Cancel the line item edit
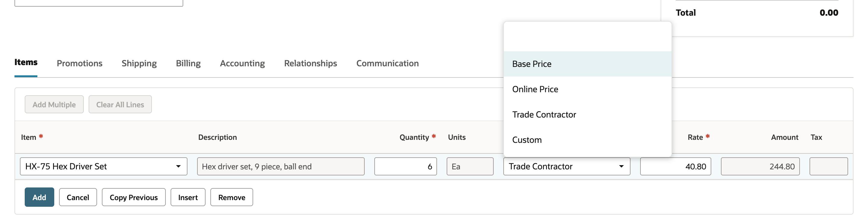Viewport: 868px width, 217px height. tap(78, 197)
